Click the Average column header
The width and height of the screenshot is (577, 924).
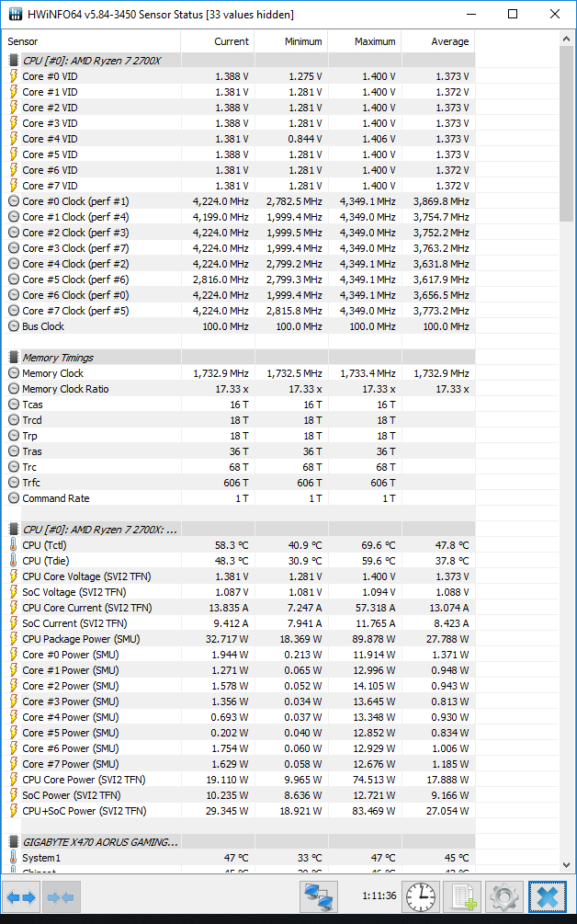click(x=437, y=41)
